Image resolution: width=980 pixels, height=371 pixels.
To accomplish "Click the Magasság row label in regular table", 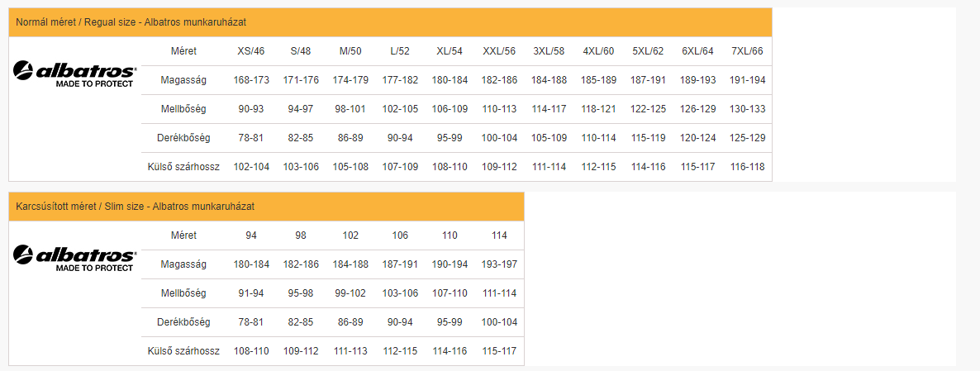I will [x=183, y=80].
